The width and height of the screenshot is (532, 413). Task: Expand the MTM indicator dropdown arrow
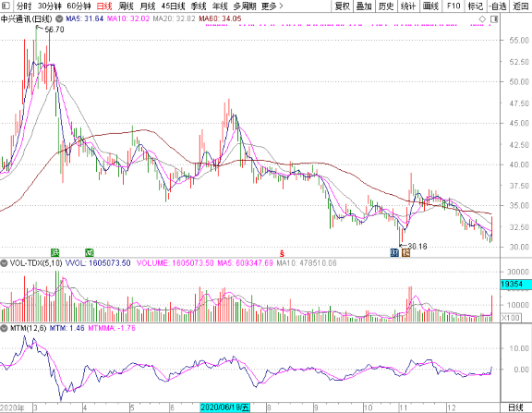[4, 328]
